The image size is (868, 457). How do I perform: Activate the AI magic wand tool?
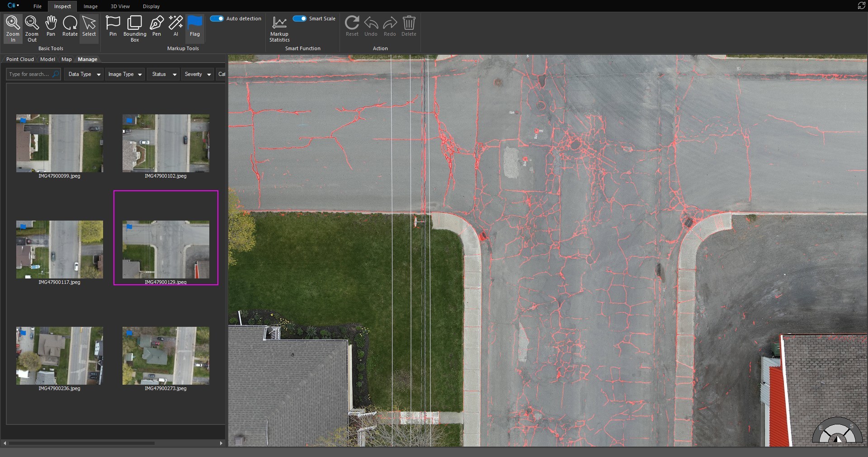click(x=175, y=26)
